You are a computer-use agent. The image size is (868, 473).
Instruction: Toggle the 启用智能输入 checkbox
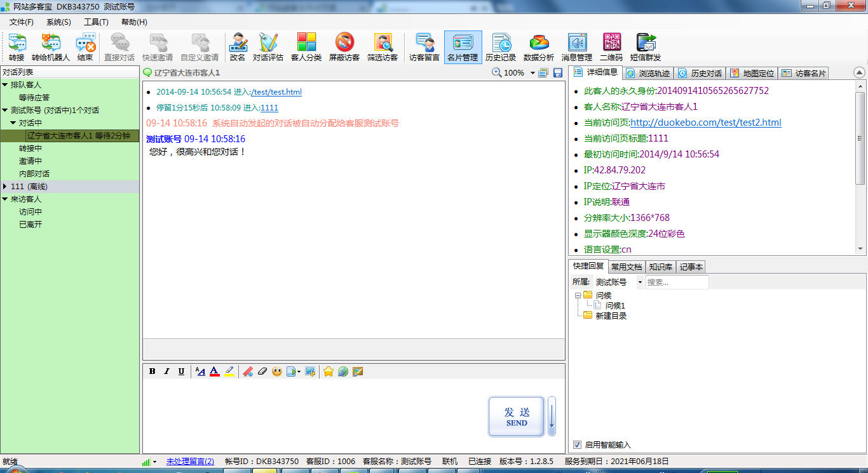coord(577,444)
